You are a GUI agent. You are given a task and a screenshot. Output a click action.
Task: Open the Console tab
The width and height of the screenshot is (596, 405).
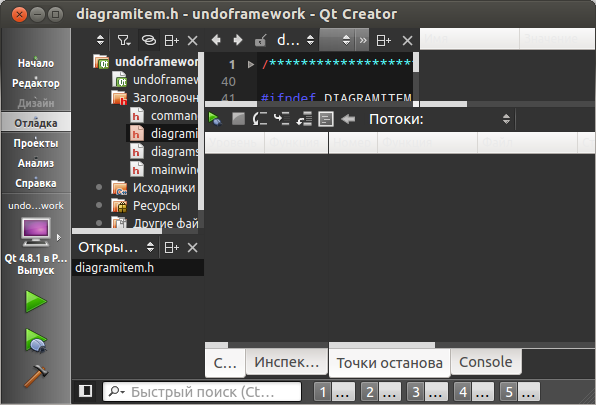[x=486, y=362]
